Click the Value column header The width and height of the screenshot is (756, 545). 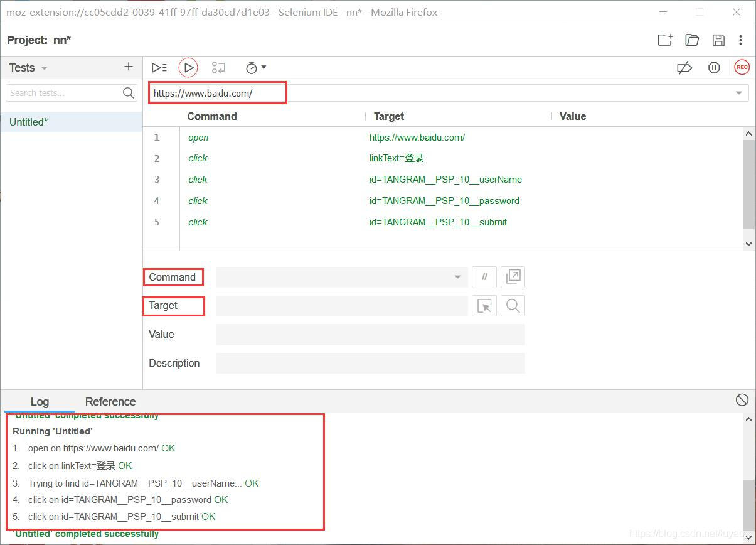[x=573, y=116]
